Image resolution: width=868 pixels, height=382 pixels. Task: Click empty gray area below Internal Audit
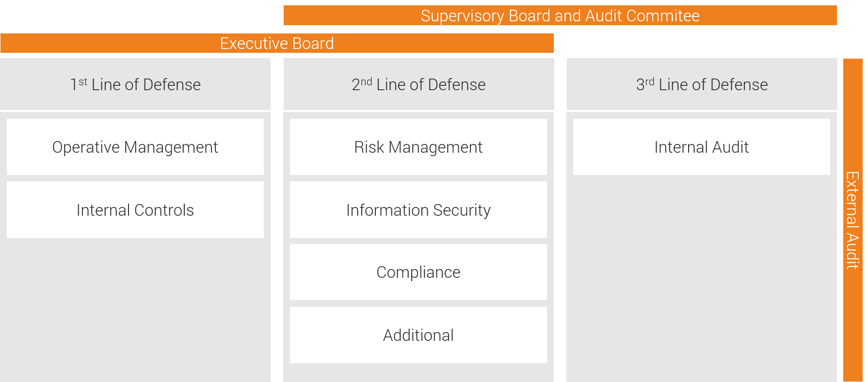(x=702, y=276)
